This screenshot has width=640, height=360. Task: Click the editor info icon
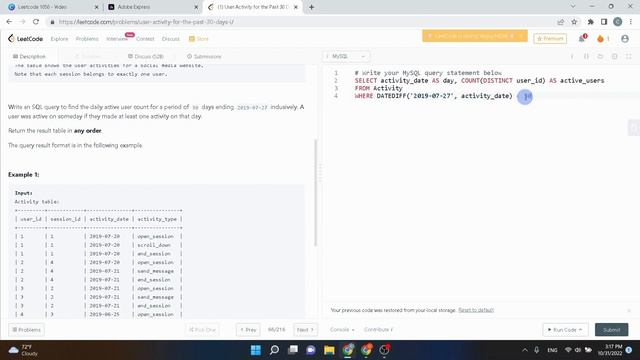click(572, 56)
